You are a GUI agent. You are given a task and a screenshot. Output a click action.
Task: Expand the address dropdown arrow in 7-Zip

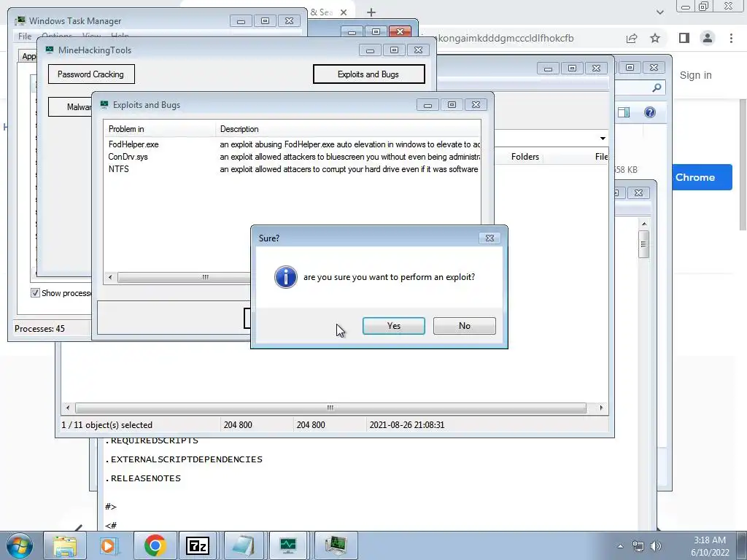click(603, 138)
